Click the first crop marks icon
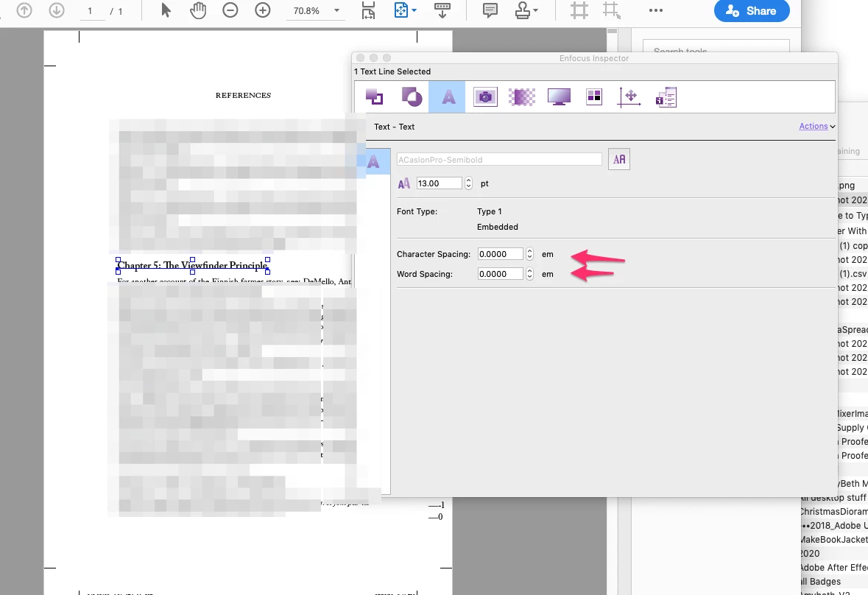 tap(579, 10)
